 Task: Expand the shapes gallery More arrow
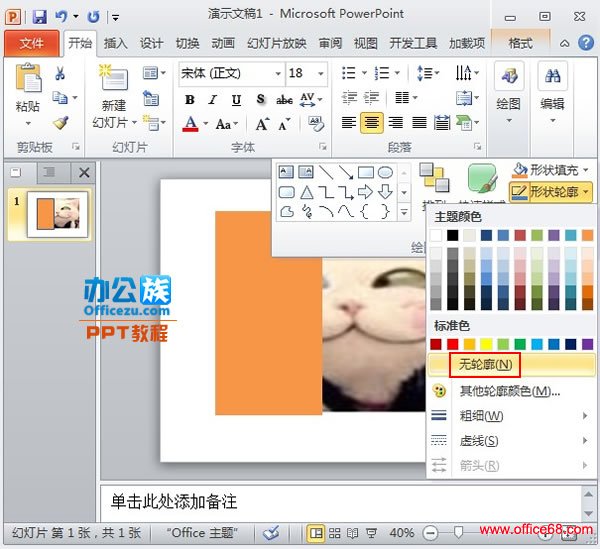[x=404, y=212]
